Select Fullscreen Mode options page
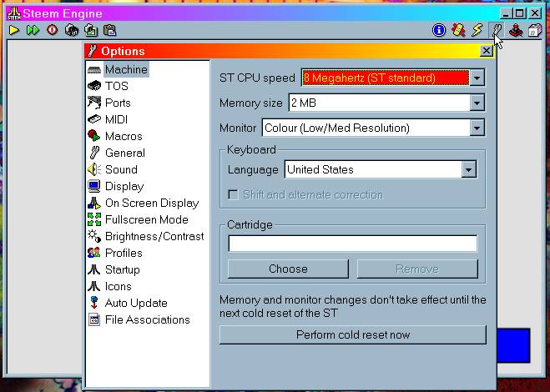This screenshot has width=550, height=392. (147, 220)
